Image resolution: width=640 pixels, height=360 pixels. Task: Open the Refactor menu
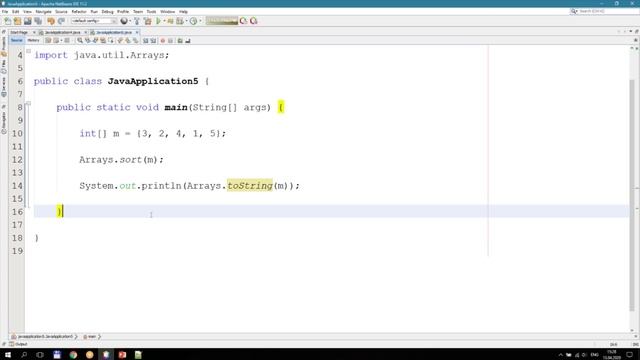[79, 11]
